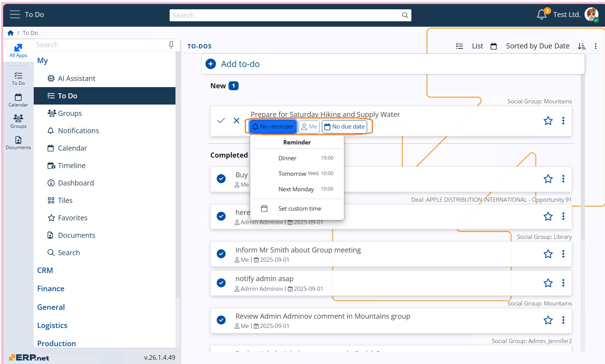Expand the General navigation section
This screenshot has width=605, height=364.
[x=51, y=307]
